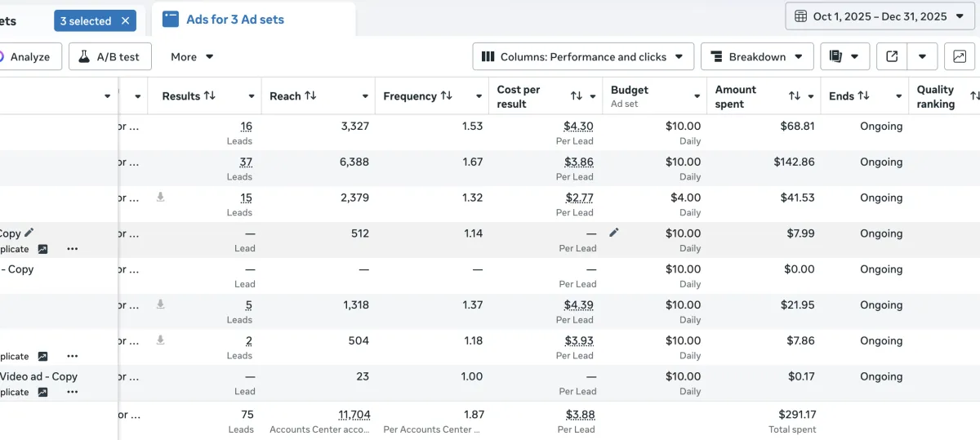
Task: Switch to Ads for 3 Ad sets tab
Action: 234,20
